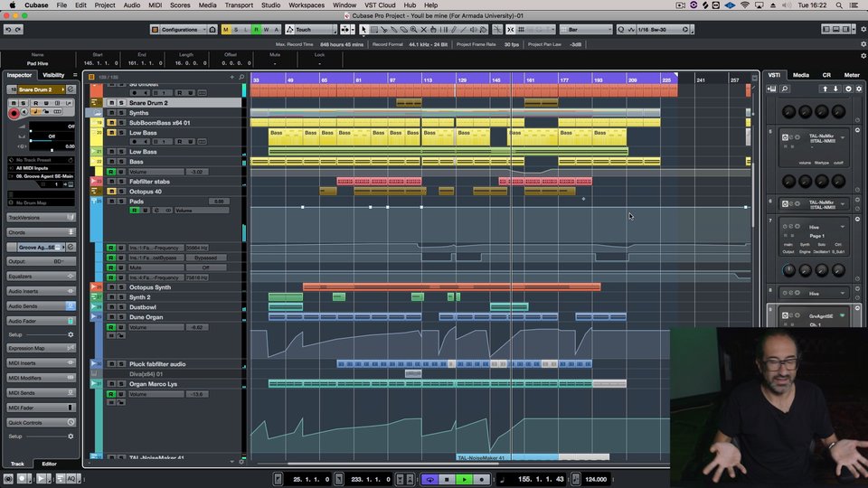Open the Bar snap type dropdown
868x488 pixels.
pos(586,29)
